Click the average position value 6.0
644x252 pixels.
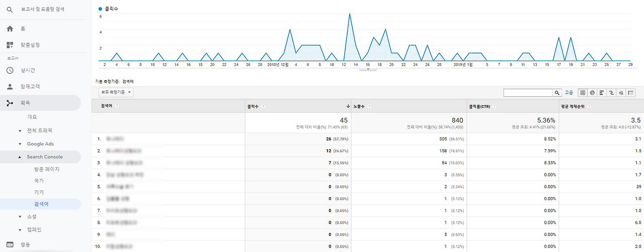(x=637, y=222)
